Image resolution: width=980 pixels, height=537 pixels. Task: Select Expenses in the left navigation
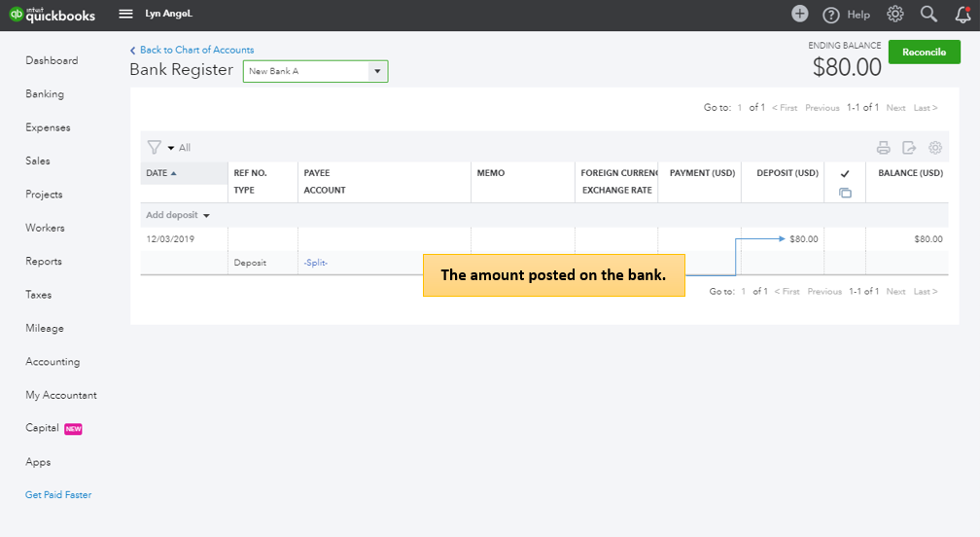click(48, 127)
